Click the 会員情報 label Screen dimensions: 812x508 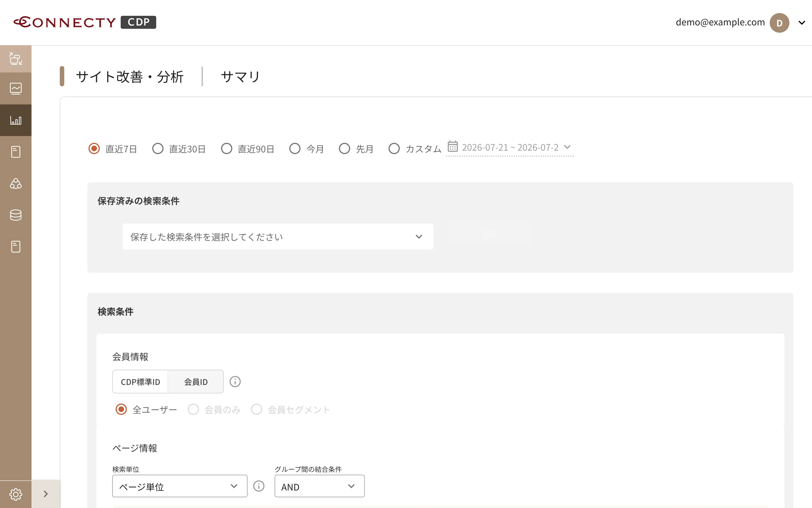click(x=130, y=357)
